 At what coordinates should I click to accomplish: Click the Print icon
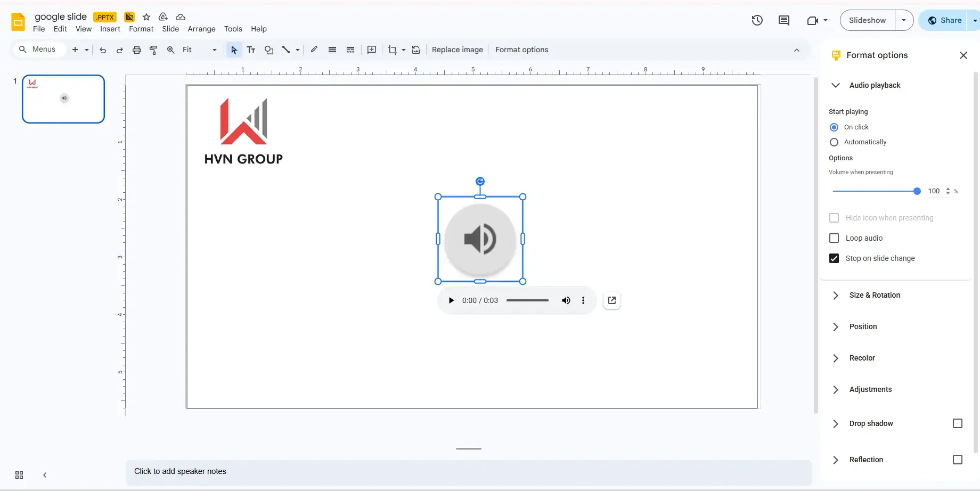(x=137, y=50)
